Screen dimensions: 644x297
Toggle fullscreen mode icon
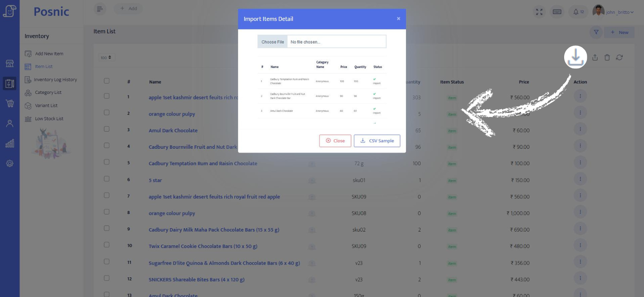(539, 12)
